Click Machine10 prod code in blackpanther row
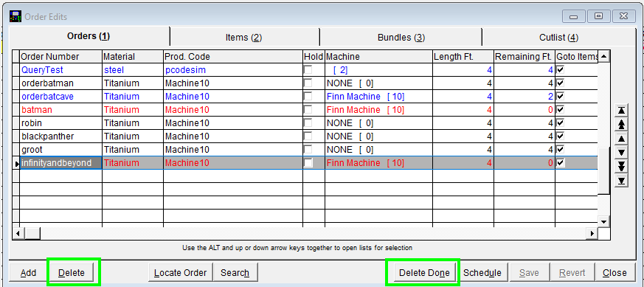 coord(233,136)
